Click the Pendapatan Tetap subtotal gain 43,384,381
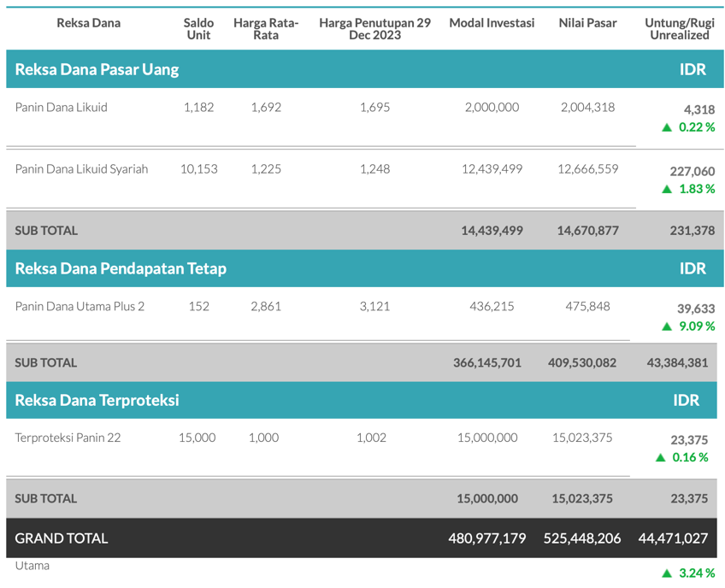The width and height of the screenshot is (725, 588). pos(677,362)
